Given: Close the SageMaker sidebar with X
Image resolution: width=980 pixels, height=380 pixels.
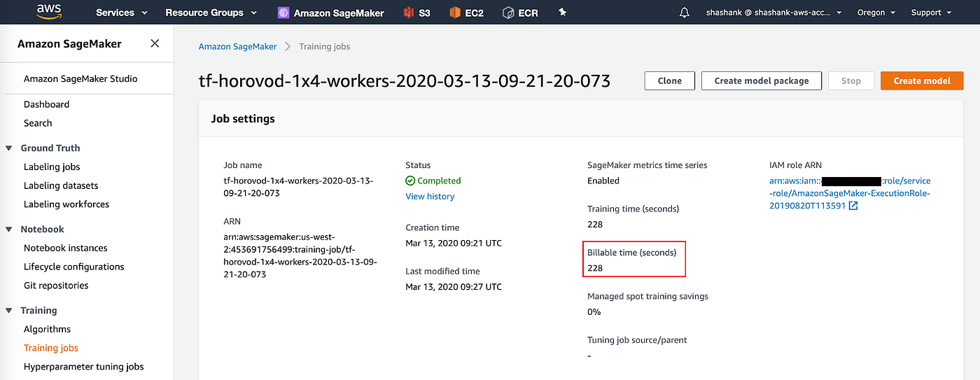Looking at the screenshot, I should [x=155, y=43].
